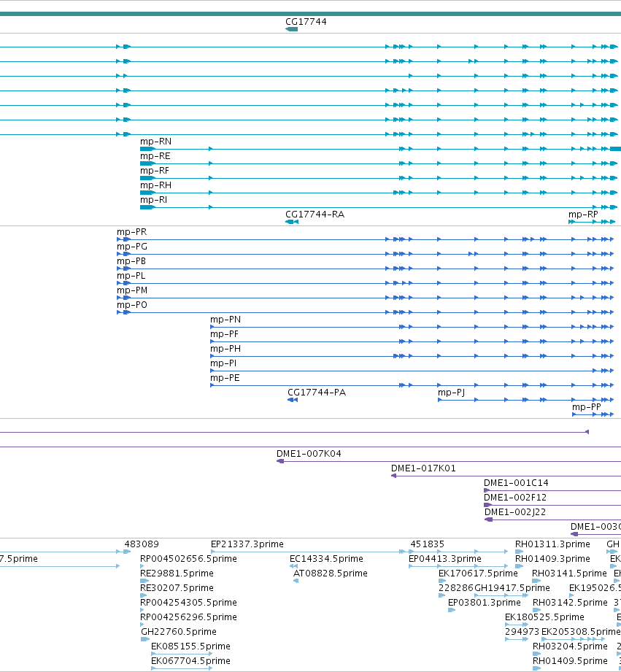Click the DME1-017K01 clone arrowhead
Viewport: 621px width, 672px height.
tap(393, 476)
